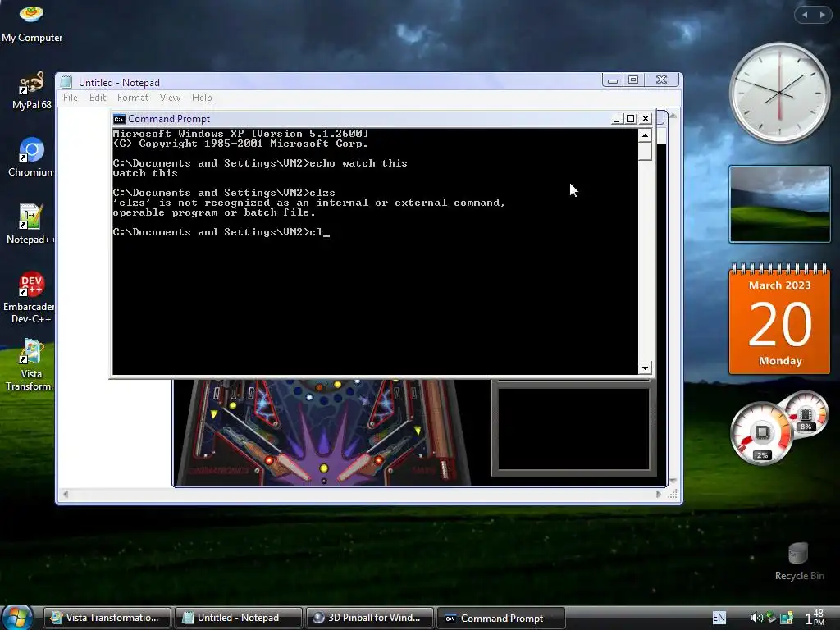Click Notepad horizontal scrollbar left arrow
Viewport: 840px width, 630px height.
tap(66, 494)
